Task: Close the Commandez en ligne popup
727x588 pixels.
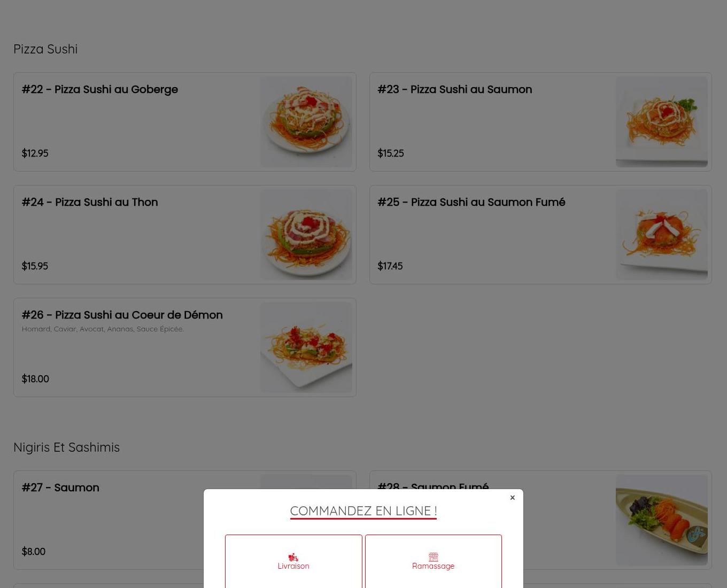Action: 512,498
